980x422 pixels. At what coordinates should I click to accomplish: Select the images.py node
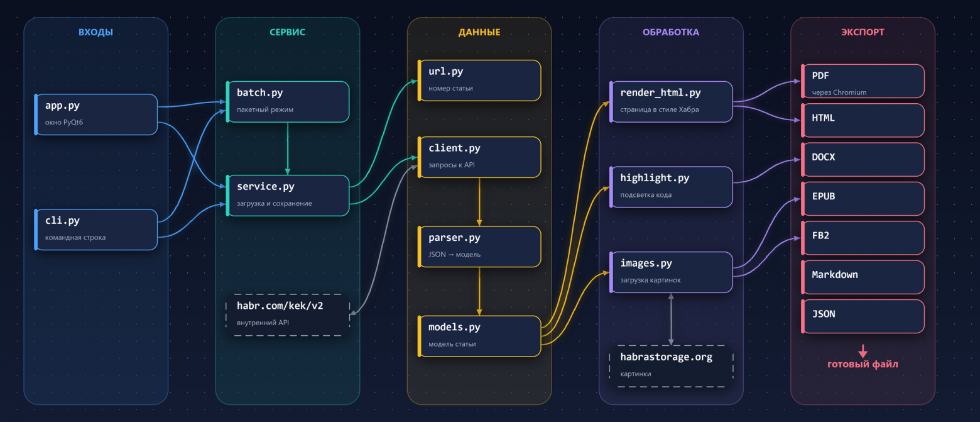click(672, 272)
